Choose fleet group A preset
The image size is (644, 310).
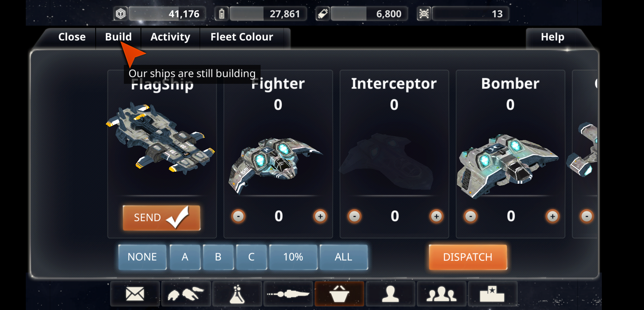pyautogui.click(x=185, y=257)
